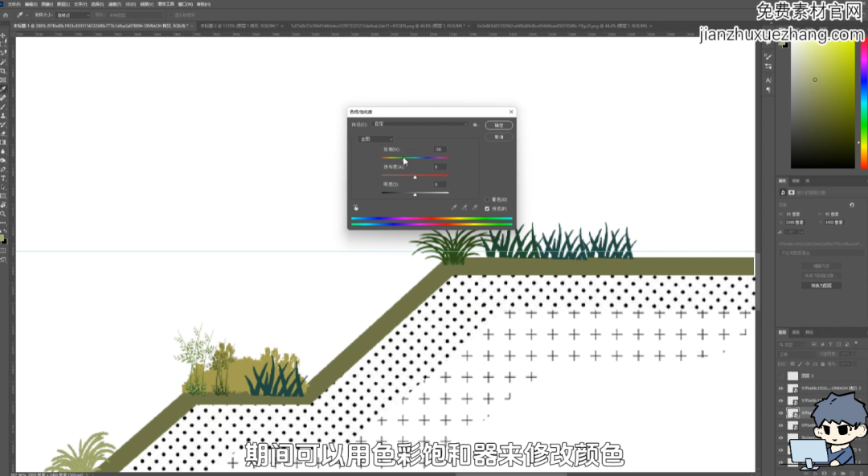This screenshot has height=476, width=868.
Task: Enable the 着色 colorize checkbox
Action: [487, 199]
